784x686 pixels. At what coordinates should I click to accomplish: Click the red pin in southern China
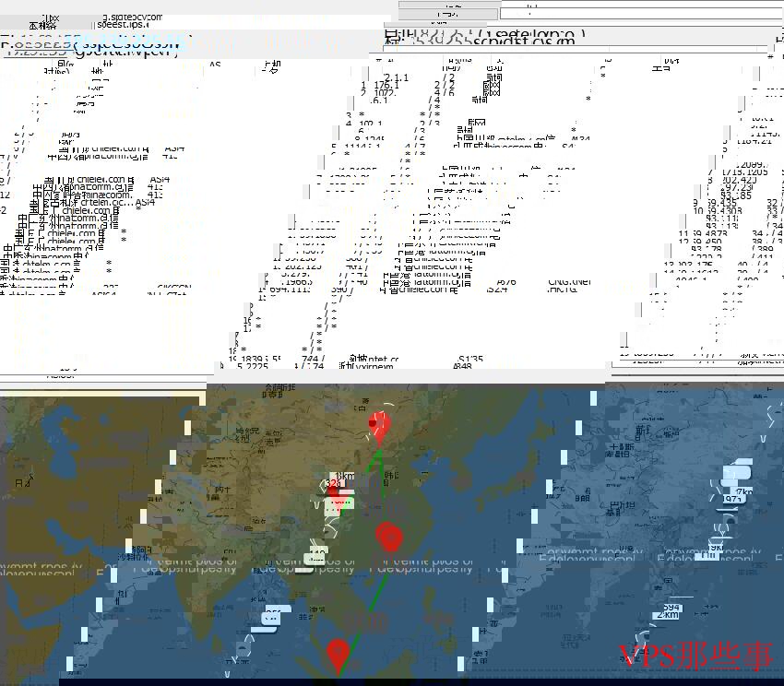[x=389, y=537]
